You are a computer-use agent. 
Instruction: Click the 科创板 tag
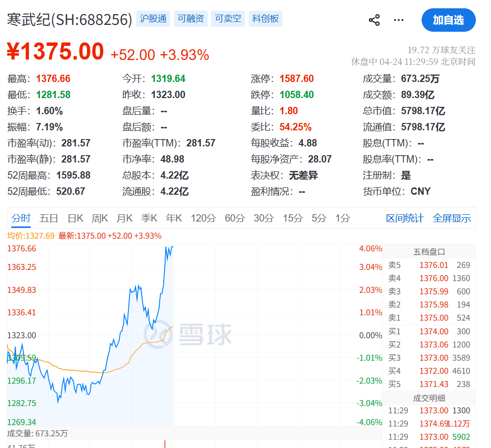(265, 19)
